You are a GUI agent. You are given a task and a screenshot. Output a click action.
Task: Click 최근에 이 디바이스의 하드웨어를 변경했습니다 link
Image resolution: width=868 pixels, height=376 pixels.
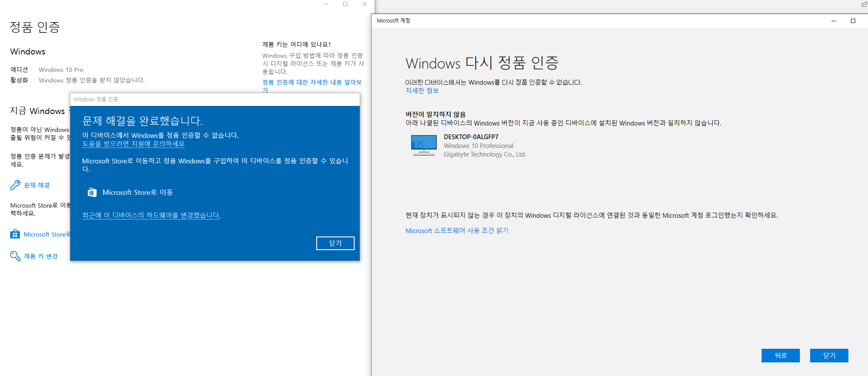pyautogui.click(x=151, y=215)
